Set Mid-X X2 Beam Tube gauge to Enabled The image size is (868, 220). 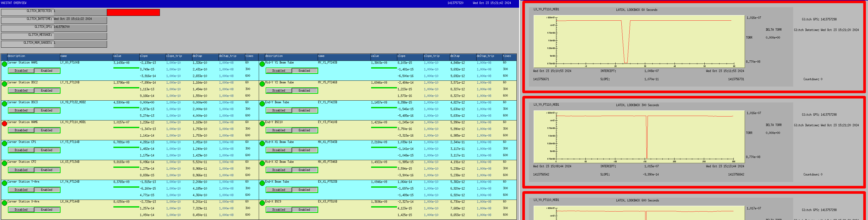pyautogui.click(x=304, y=170)
